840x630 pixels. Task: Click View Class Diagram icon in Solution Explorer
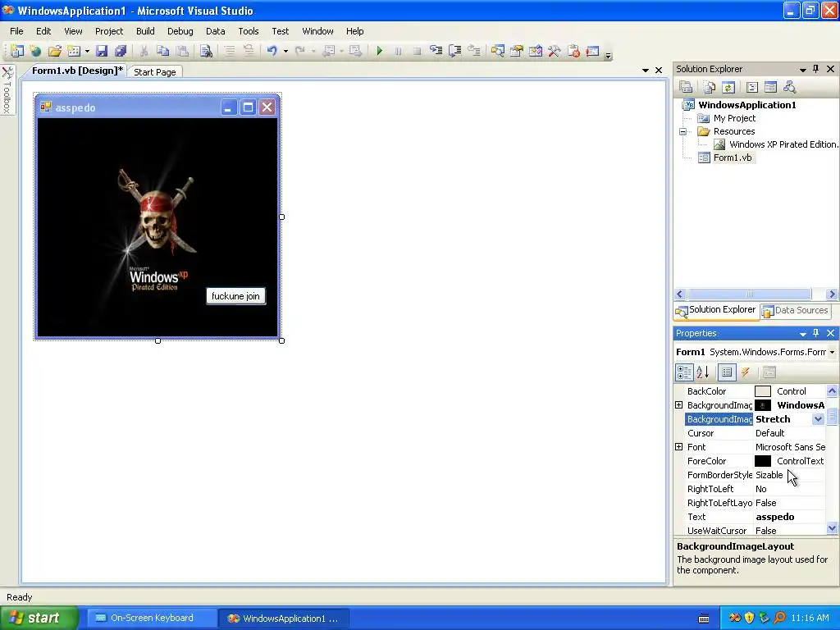tap(789, 87)
